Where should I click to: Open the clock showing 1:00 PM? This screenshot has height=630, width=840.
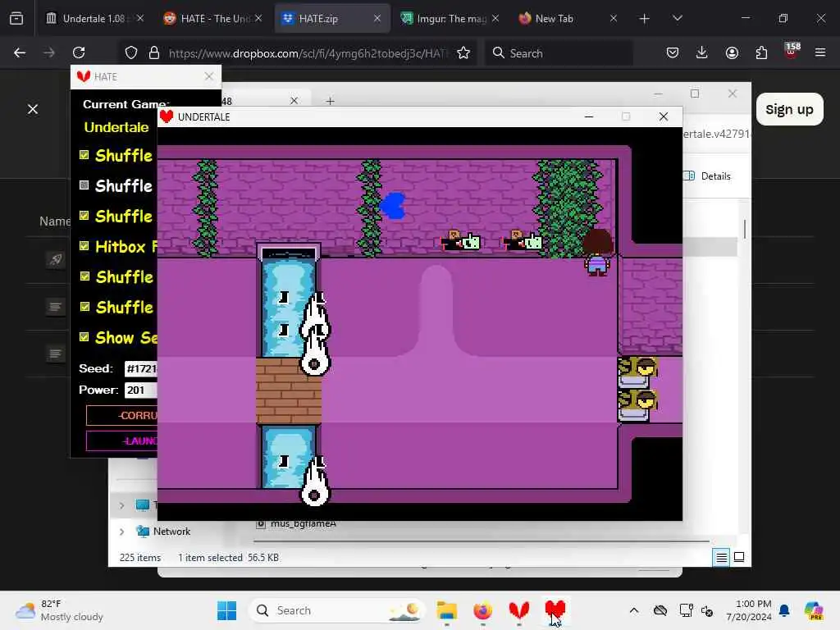748,610
